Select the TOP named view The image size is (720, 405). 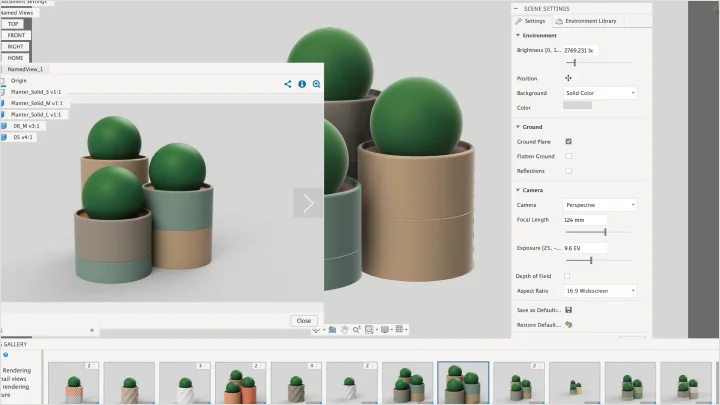[13, 24]
